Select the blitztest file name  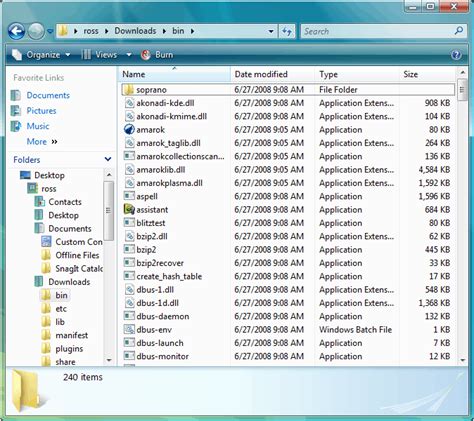151,223
